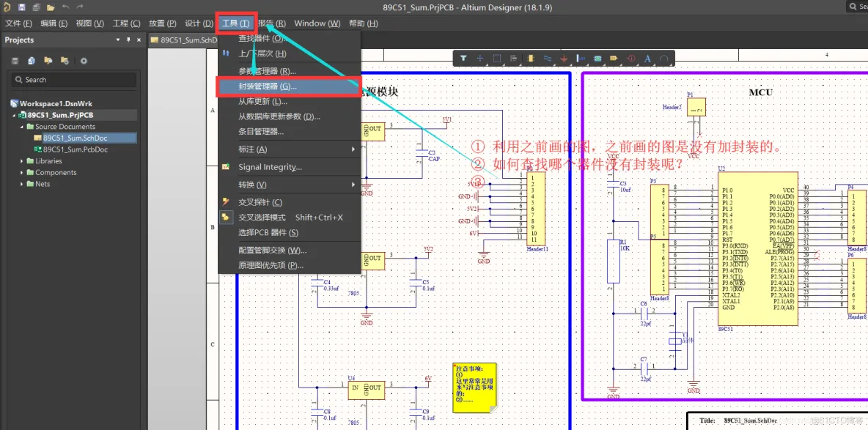Click the Projects panel Search field

73,80
